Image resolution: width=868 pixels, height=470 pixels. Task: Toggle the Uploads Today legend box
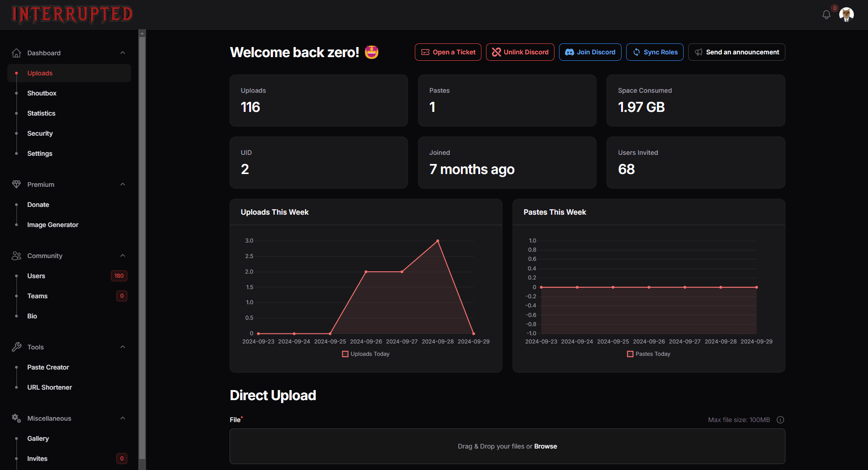pyautogui.click(x=345, y=354)
